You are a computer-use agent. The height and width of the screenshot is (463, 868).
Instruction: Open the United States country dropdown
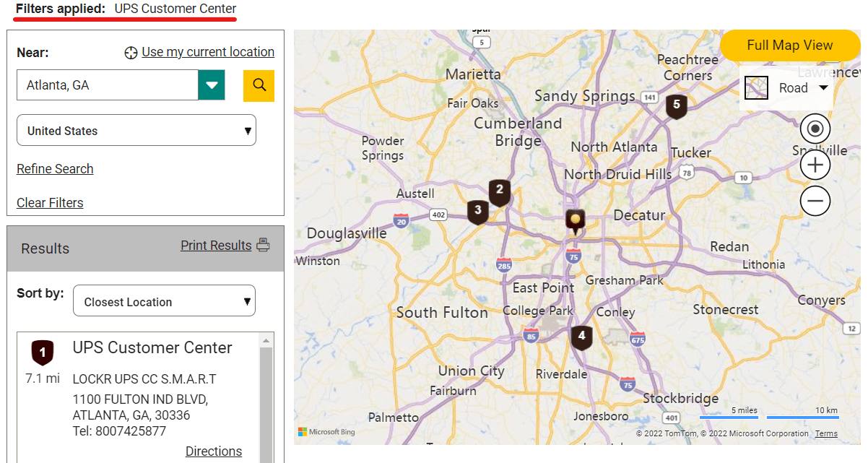pos(136,130)
